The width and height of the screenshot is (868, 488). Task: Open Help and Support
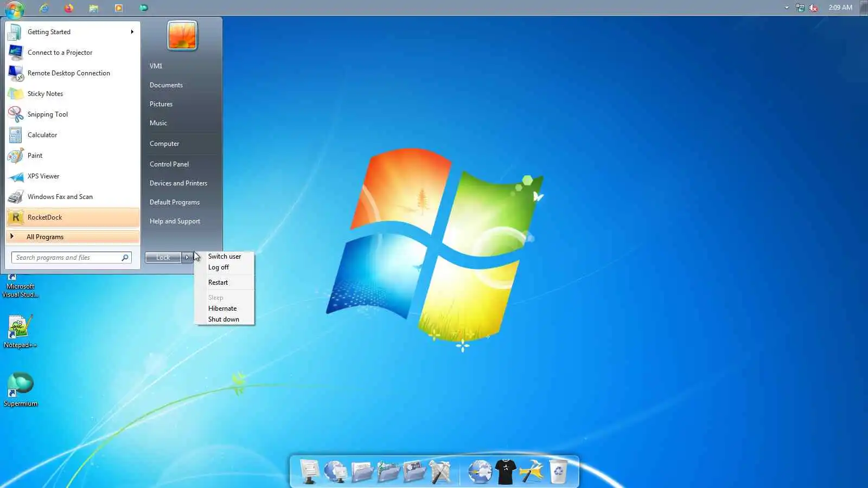point(175,221)
